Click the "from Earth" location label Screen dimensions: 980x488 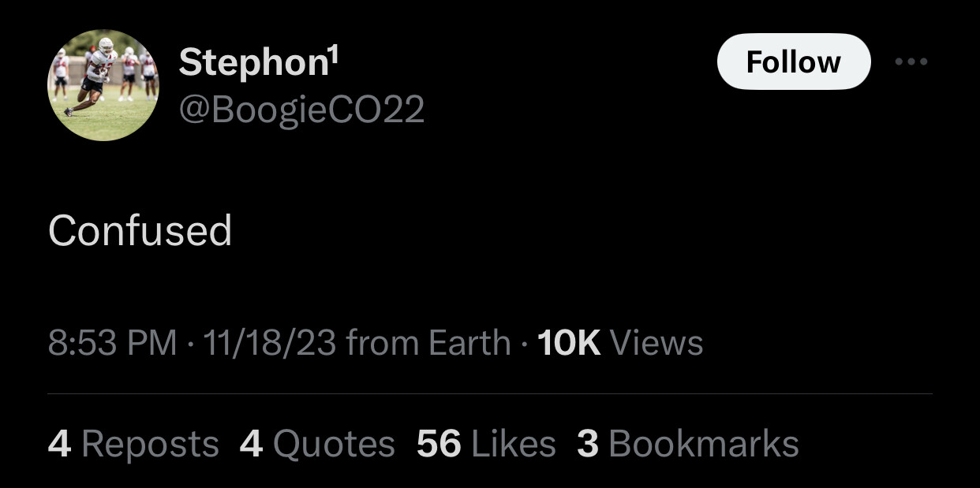[x=428, y=343]
